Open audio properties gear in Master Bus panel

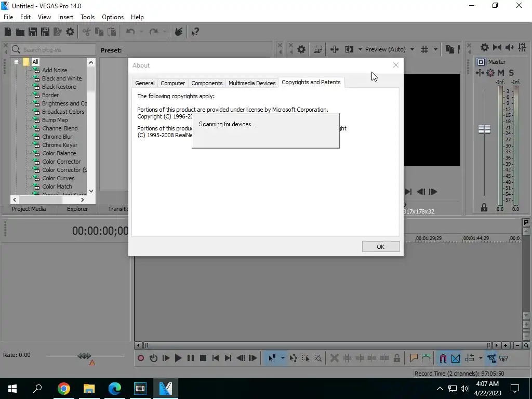pyautogui.click(x=485, y=47)
